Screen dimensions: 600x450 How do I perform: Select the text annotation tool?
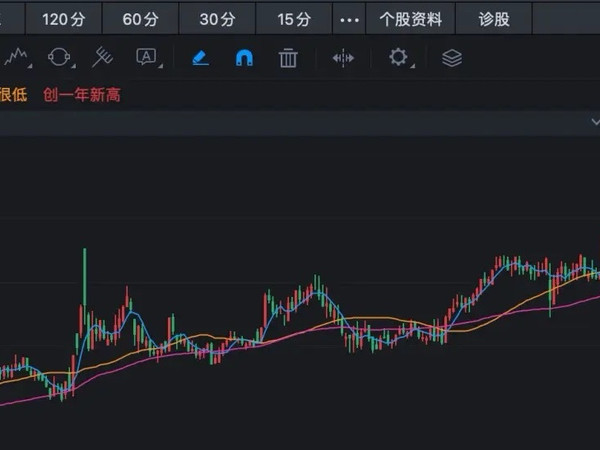point(146,57)
